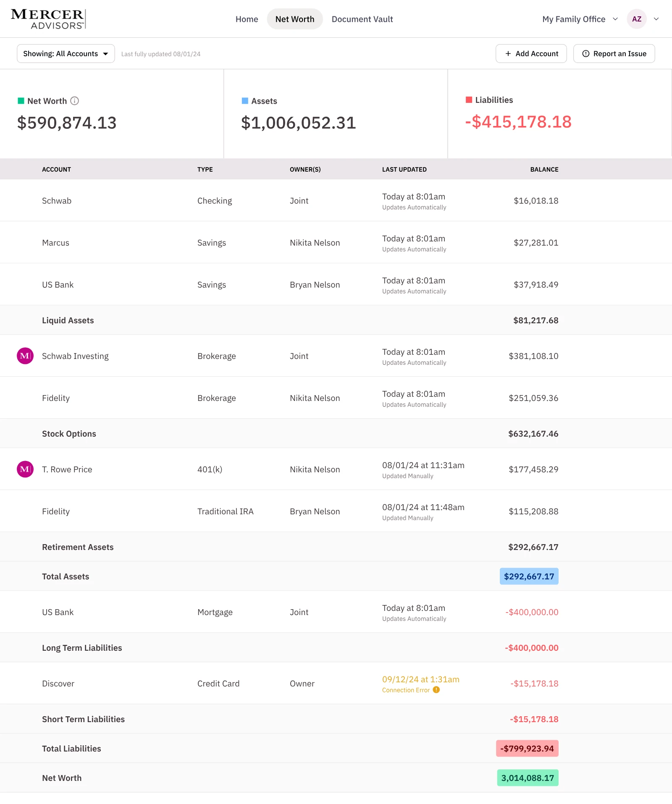Select the US Bank savings account name
Screen dimensions: 672x804
(58, 285)
